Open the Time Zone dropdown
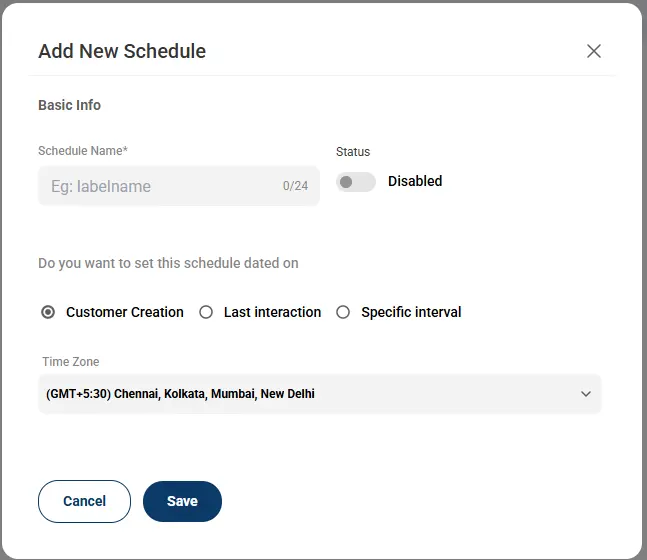This screenshot has height=560, width=647. 319,394
